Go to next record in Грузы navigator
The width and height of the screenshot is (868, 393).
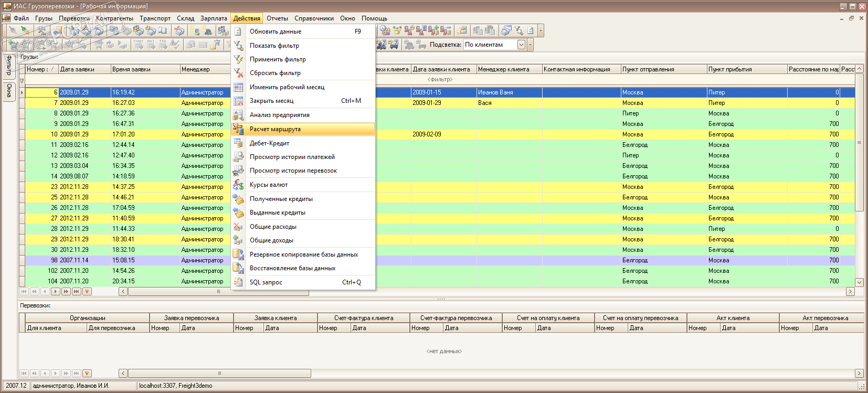pyautogui.click(x=56, y=292)
